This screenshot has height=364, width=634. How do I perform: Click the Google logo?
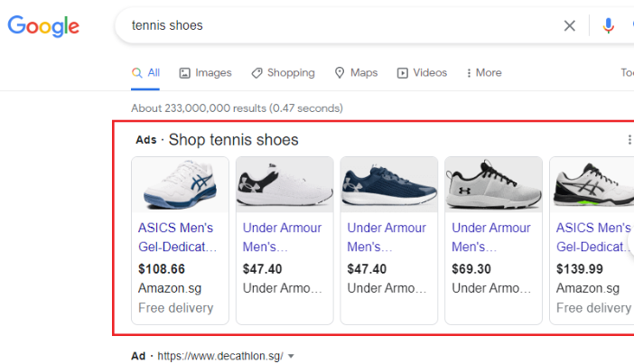[43, 26]
